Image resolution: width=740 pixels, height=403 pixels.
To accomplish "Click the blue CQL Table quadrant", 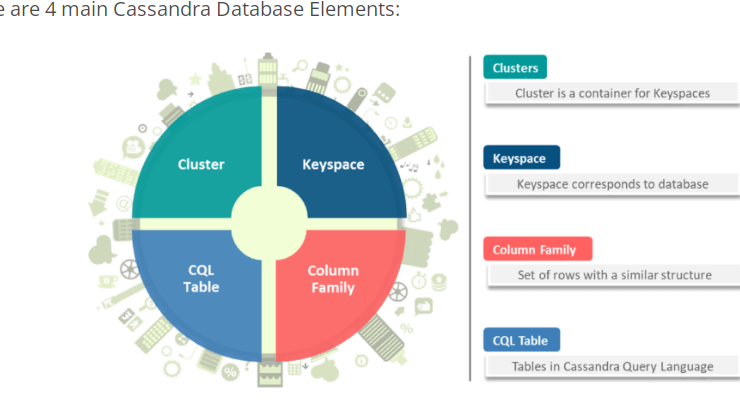I will click(201, 288).
